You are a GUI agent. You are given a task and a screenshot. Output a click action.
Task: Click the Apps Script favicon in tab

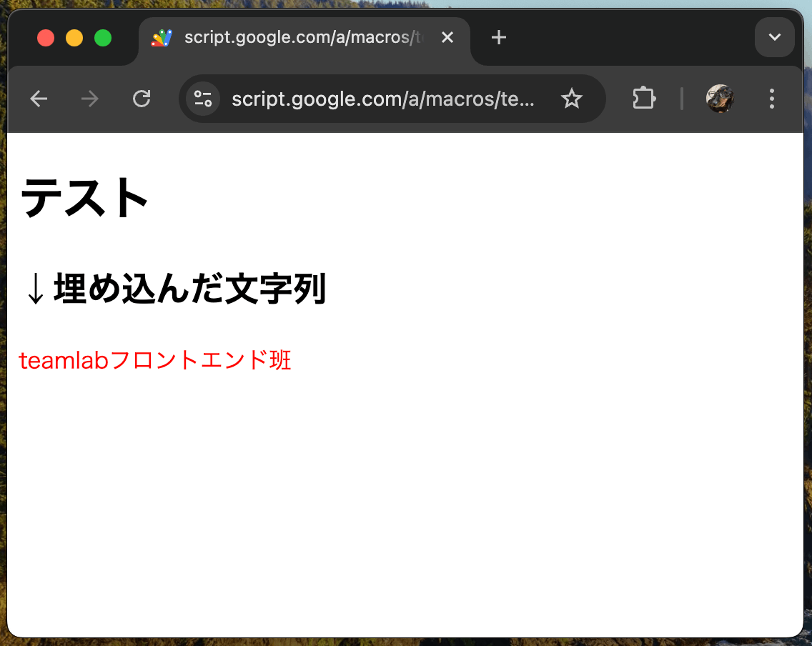(162, 38)
